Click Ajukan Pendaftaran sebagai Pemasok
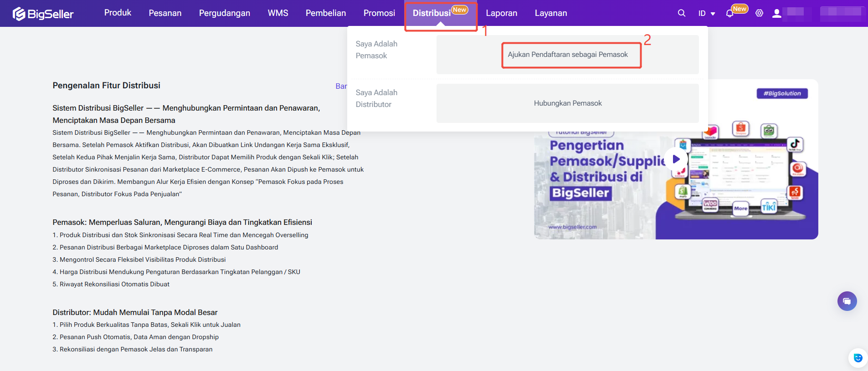The image size is (868, 371). pyautogui.click(x=567, y=55)
